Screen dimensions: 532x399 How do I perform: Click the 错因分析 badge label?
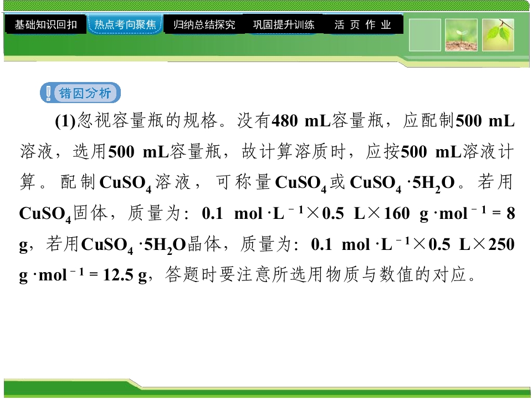(80, 93)
